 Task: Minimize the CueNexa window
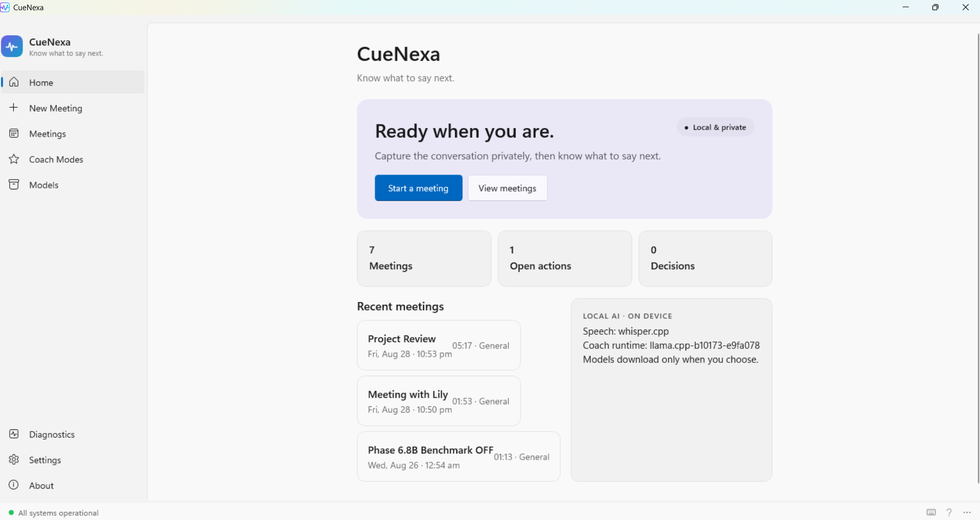[x=906, y=7]
